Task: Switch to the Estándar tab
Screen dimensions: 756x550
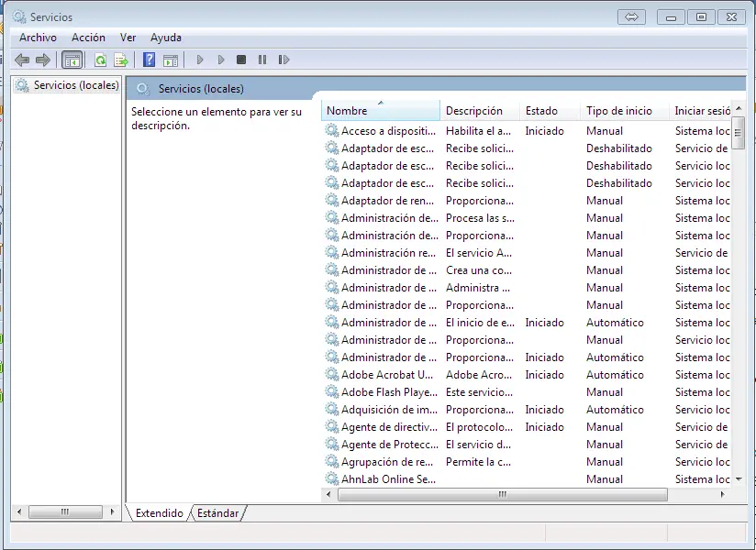Action: tap(218, 513)
